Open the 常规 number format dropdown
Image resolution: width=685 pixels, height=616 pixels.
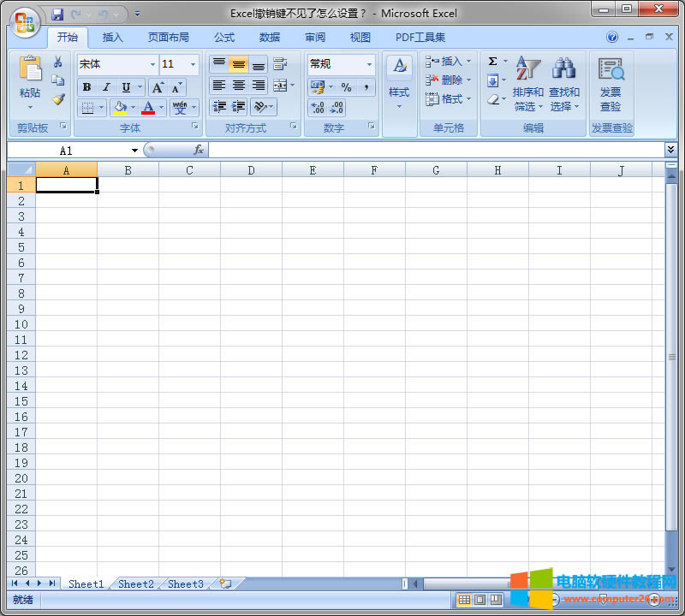pyautogui.click(x=341, y=63)
